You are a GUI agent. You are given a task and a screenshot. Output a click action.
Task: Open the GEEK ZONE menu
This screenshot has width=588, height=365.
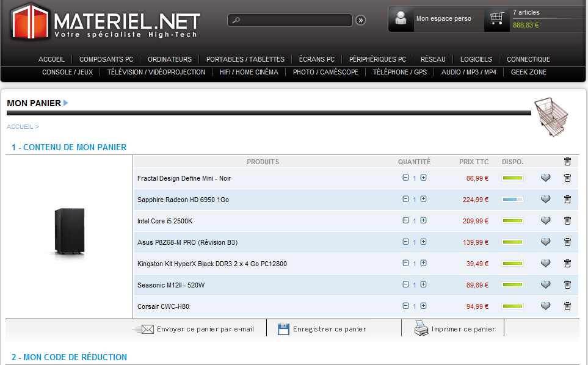click(x=529, y=72)
